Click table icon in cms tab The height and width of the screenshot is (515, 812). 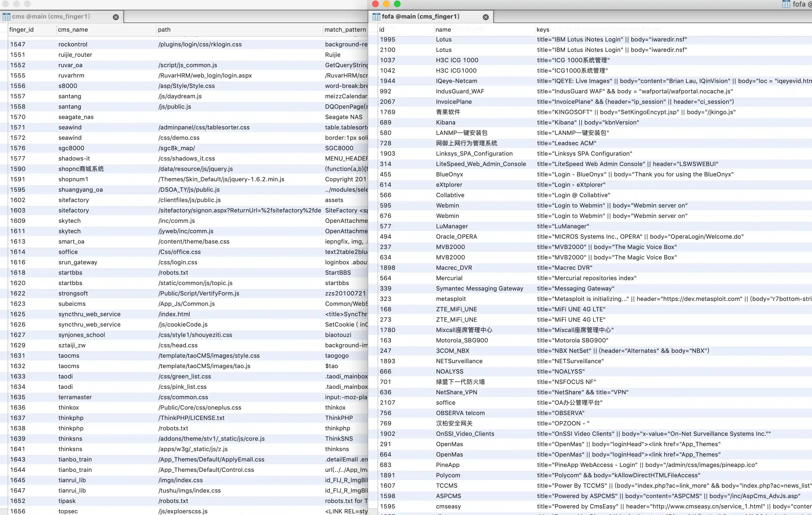pos(6,16)
